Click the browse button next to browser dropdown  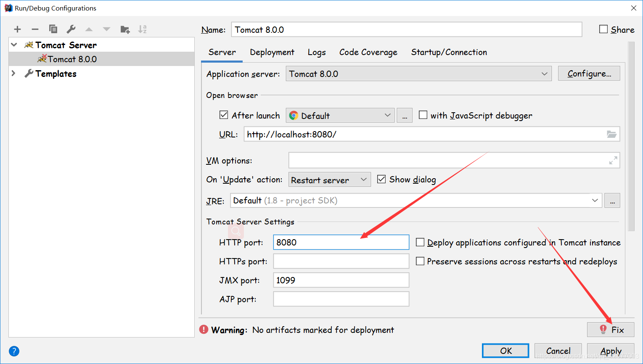click(405, 115)
